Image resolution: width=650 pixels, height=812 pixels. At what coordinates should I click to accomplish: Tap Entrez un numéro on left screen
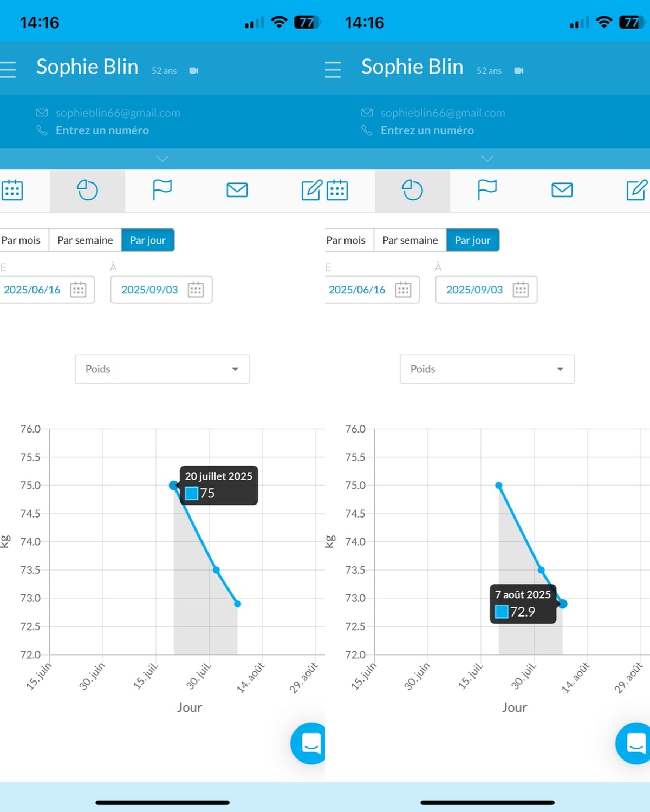click(102, 130)
